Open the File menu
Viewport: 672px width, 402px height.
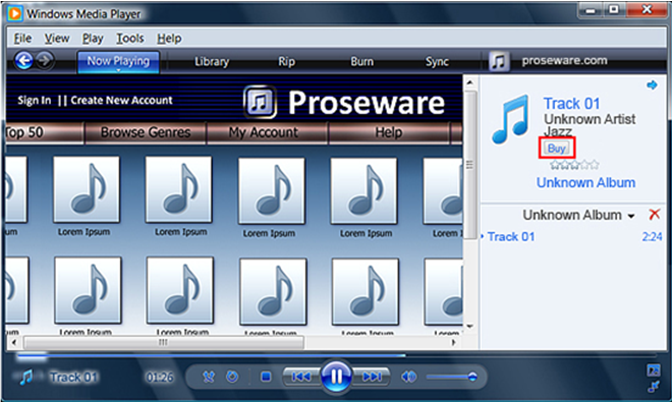[x=23, y=39]
